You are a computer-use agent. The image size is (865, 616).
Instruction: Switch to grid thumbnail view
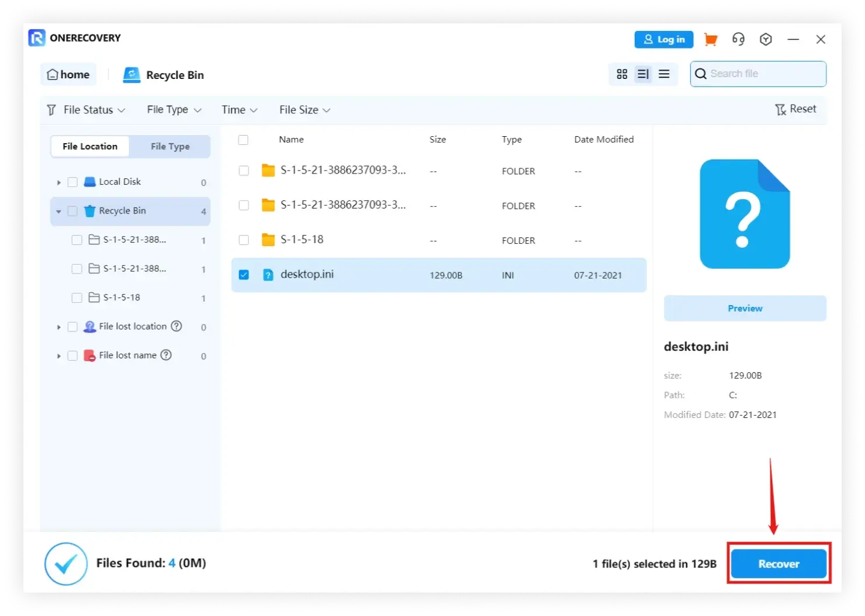coord(622,74)
